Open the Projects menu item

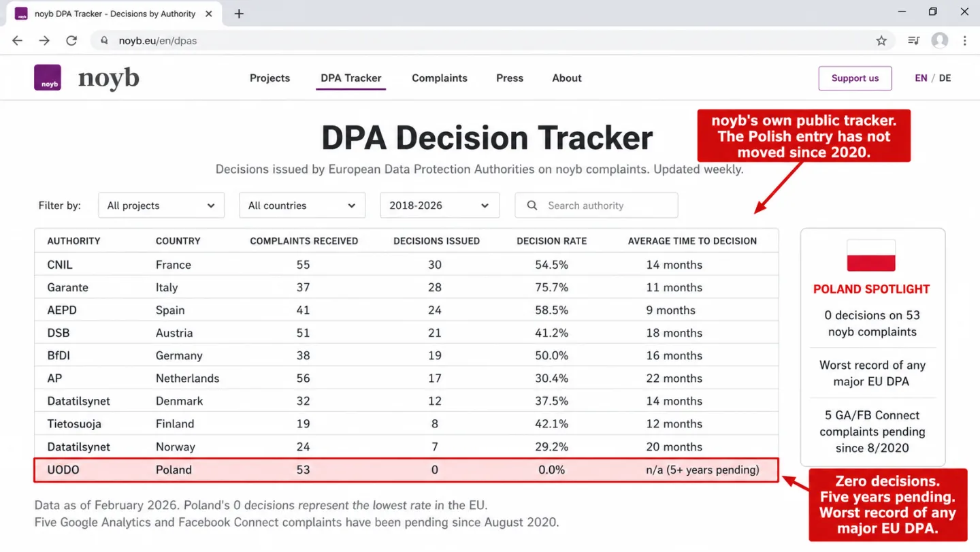coord(269,78)
